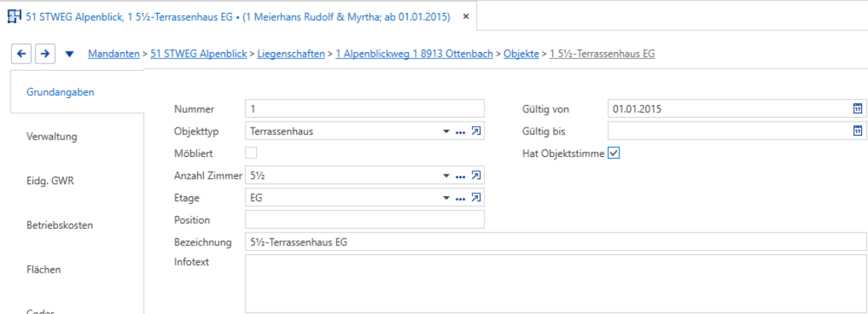Image resolution: width=868 pixels, height=314 pixels.
Task: Click the Etage ellipsis lookup icon
Action: [460, 198]
